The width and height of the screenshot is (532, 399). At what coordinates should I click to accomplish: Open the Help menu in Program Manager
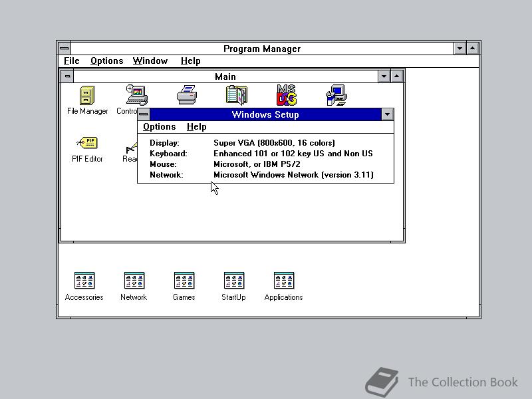[x=190, y=61]
